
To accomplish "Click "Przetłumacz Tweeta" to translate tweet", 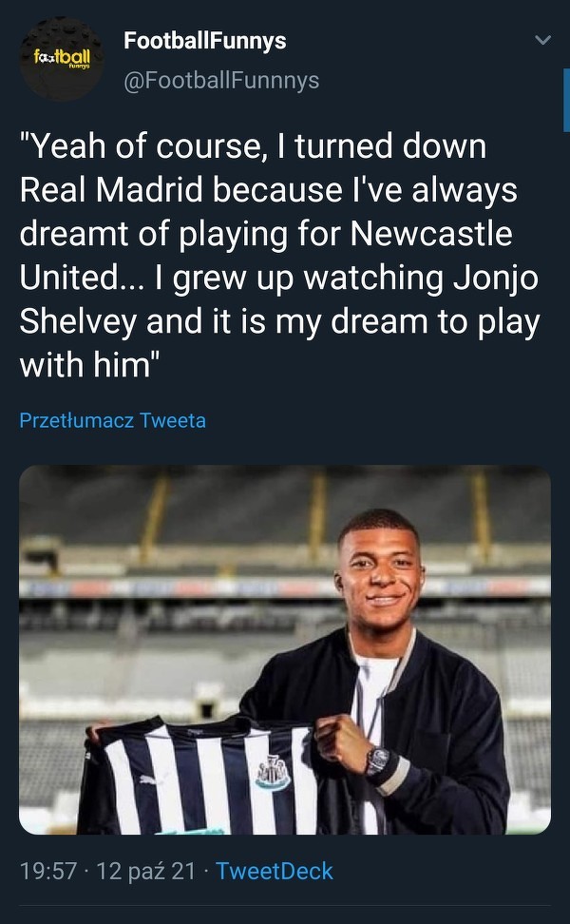I will point(112,419).
